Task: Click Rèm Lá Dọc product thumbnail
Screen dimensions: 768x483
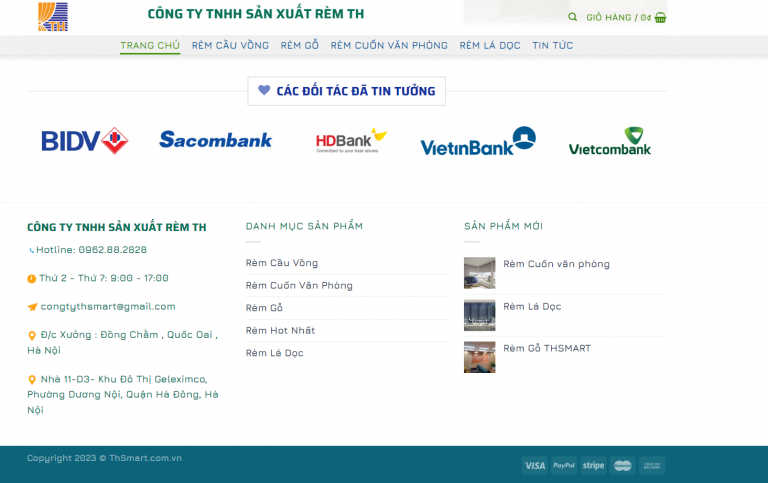Action: (x=480, y=315)
